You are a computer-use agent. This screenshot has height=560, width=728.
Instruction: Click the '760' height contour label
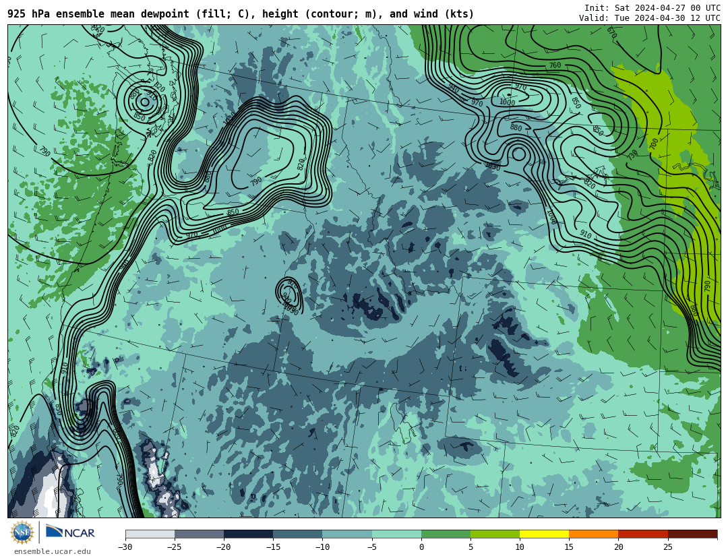pyautogui.click(x=555, y=65)
